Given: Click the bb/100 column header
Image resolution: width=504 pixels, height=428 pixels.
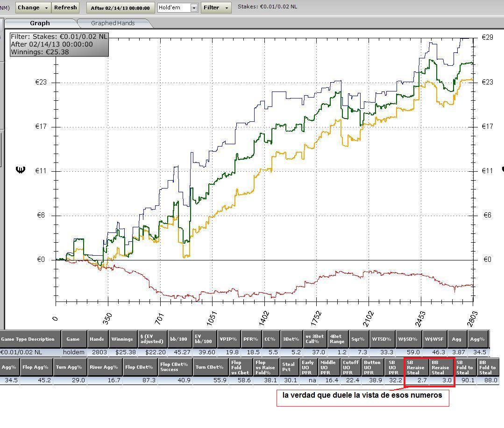Looking at the screenshot, I should [x=180, y=339].
